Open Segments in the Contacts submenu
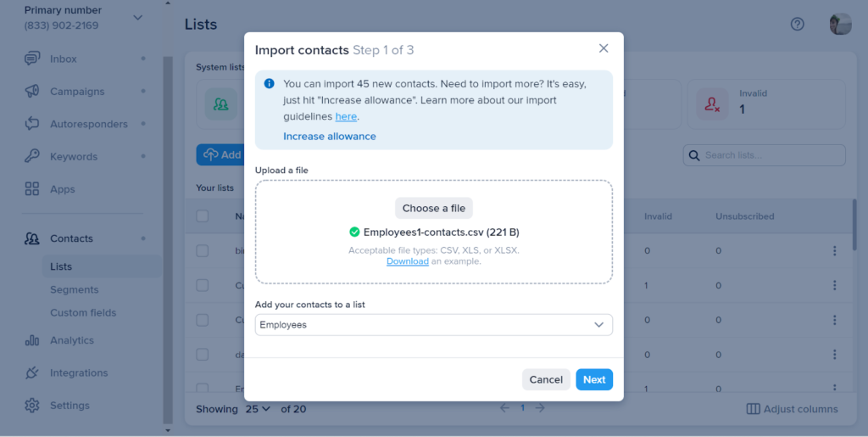Screen dimensions: 868x437 (74, 289)
